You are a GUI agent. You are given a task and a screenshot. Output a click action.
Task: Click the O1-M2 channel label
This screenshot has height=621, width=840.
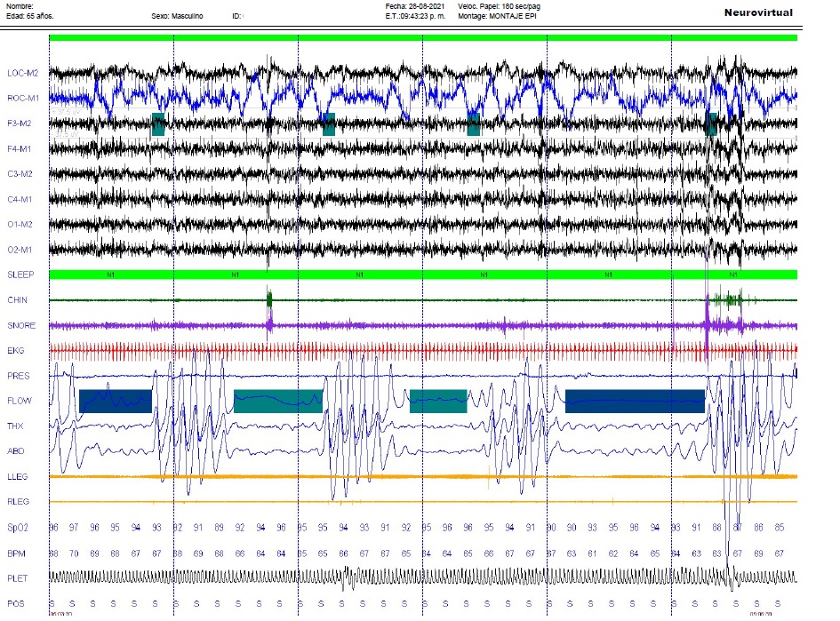pos(20,224)
